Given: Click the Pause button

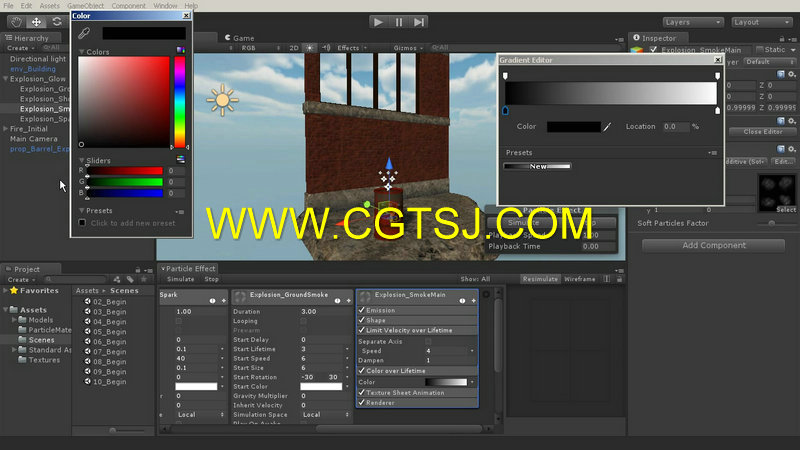Looking at the screenshot, I should pos(398,22).
